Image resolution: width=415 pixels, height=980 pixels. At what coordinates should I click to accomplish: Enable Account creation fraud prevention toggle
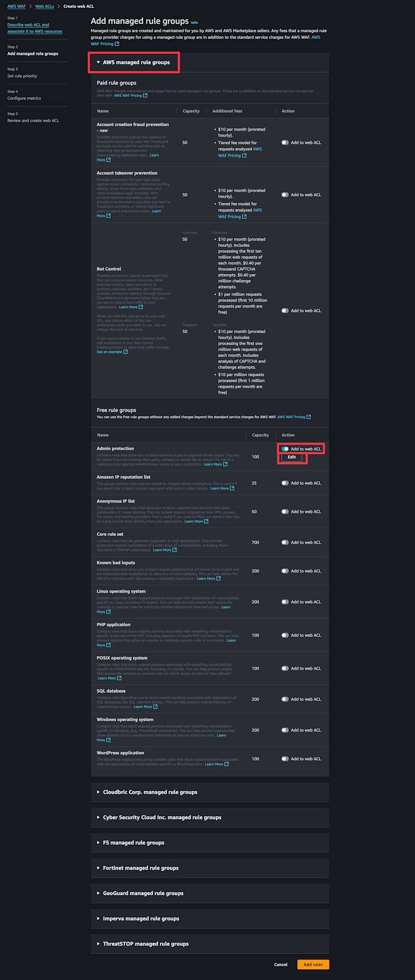point(285,143)
